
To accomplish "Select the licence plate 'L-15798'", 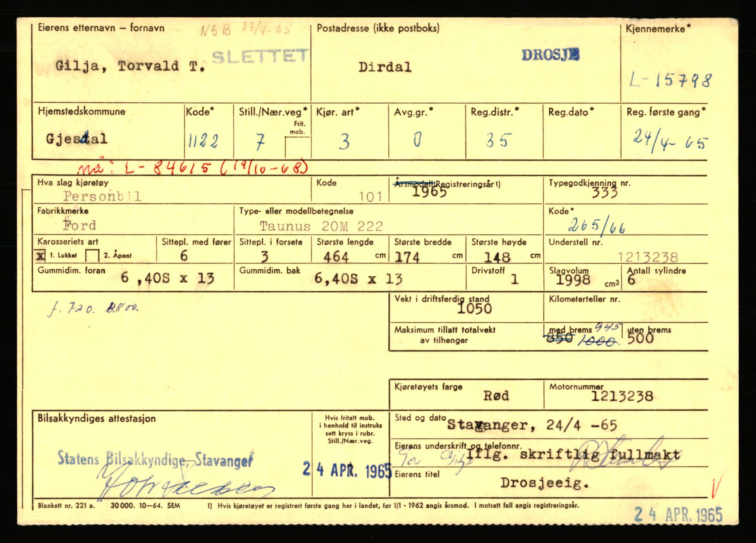I will tap(670, 80).
